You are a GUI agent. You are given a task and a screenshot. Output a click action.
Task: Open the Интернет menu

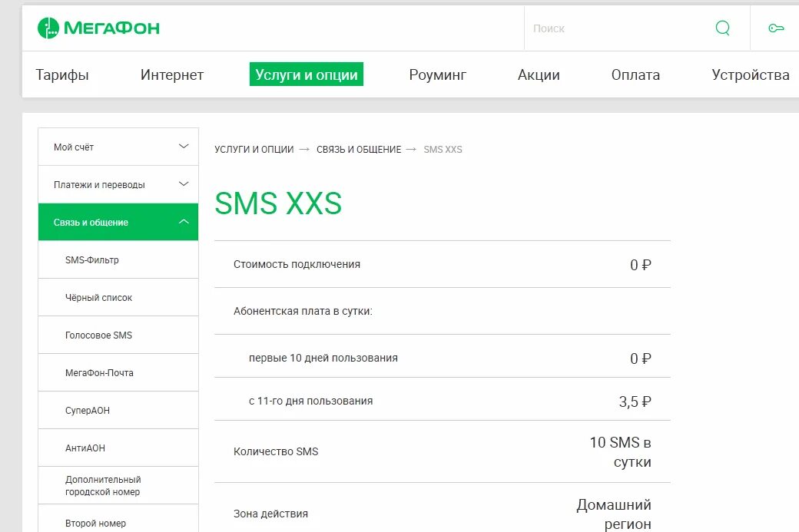172,74
